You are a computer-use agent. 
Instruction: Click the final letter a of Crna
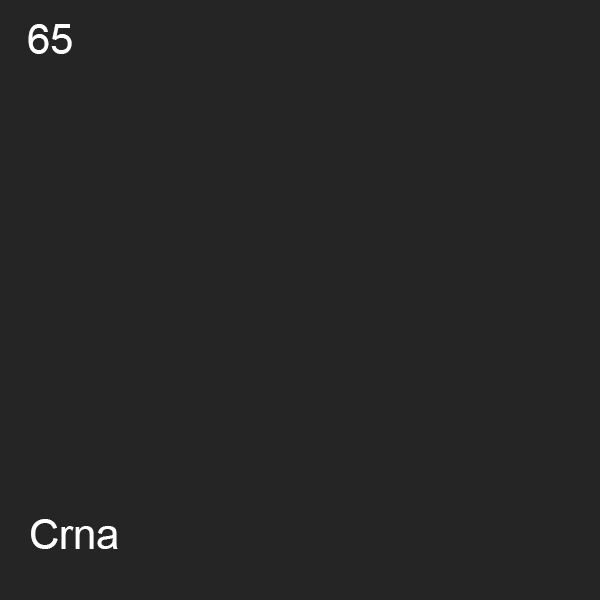coord(107,538)
